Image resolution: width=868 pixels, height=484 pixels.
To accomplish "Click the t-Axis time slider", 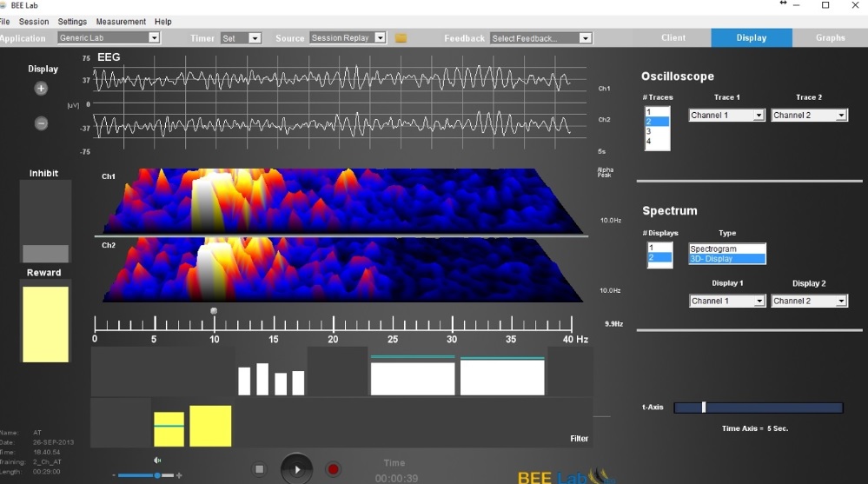I will pyautogui.click(x=704, y=408).
